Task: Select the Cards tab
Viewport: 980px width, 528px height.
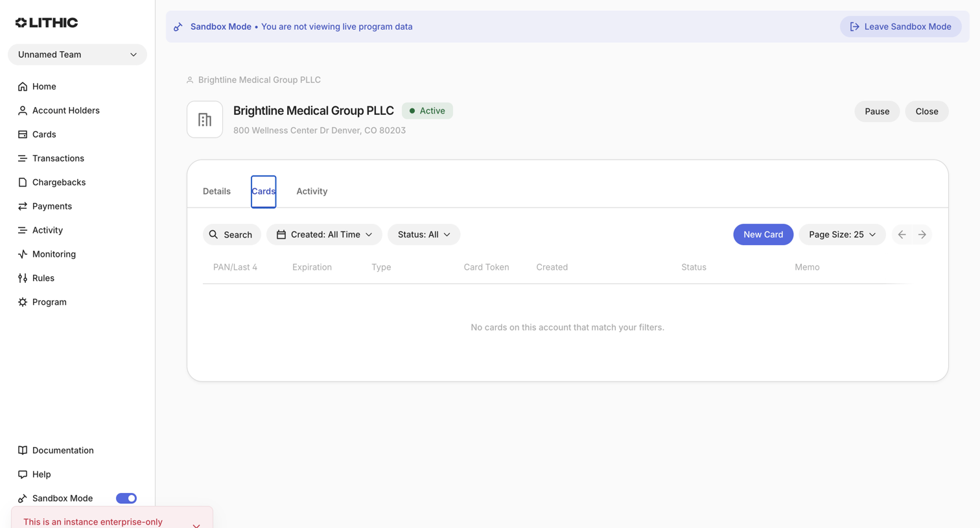Action: (x=263, y=191)
